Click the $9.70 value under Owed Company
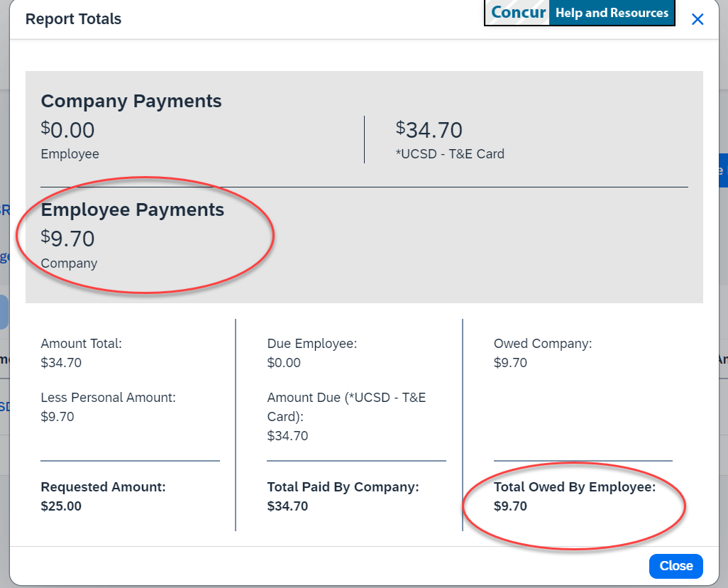 click(510, 363)
